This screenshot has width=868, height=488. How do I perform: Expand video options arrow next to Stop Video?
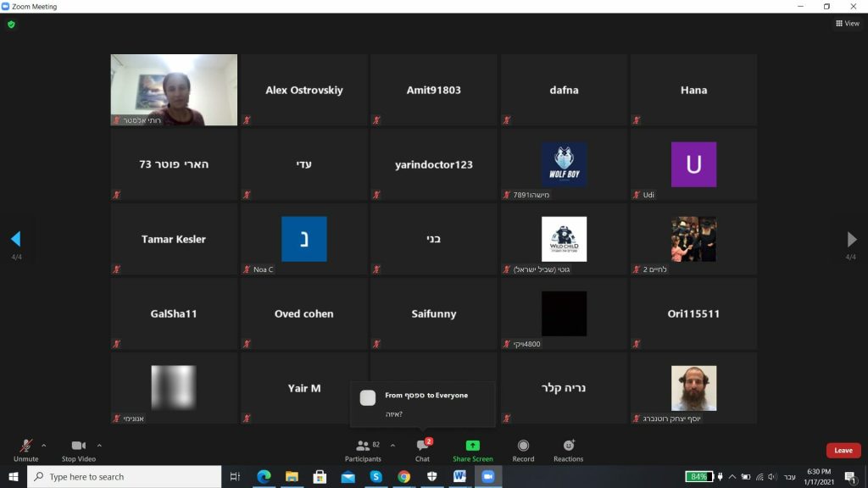click(x=99, y=445)
